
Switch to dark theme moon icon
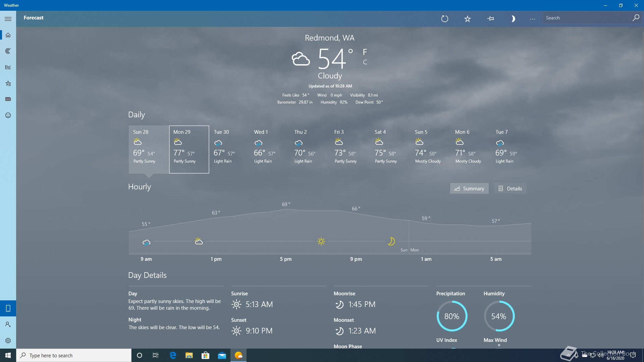(513, 19)
